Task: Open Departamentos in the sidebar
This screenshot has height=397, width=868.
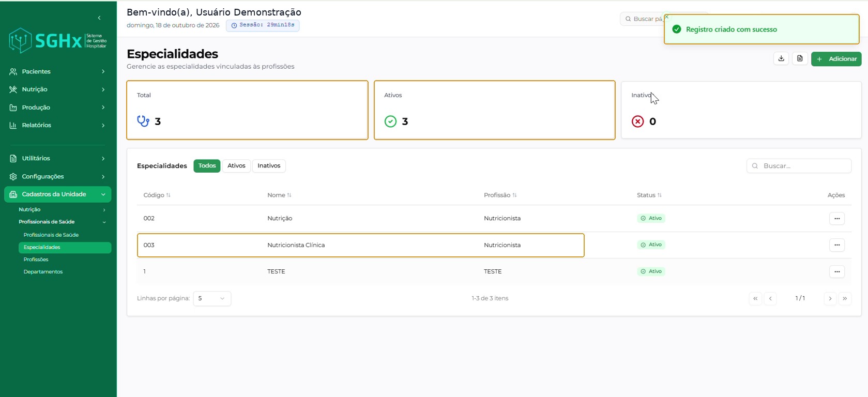Action: coord(43,272)
